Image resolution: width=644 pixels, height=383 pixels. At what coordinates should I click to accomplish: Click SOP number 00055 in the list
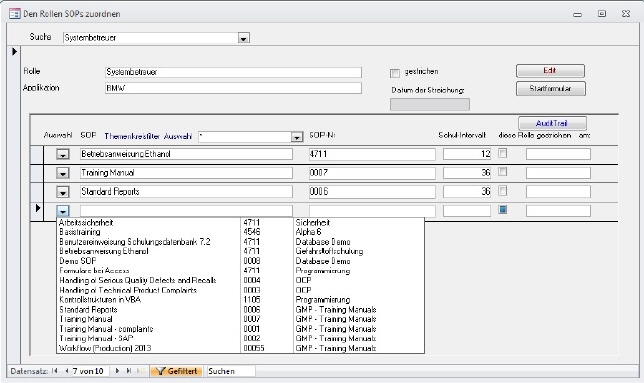coord(254,348)
